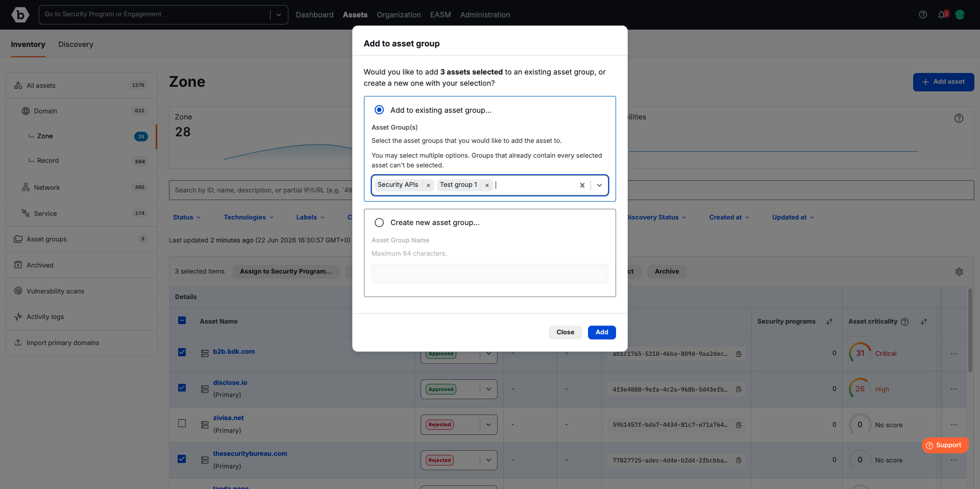Click help icon in the Zone chart panel

tap(959, 118)
